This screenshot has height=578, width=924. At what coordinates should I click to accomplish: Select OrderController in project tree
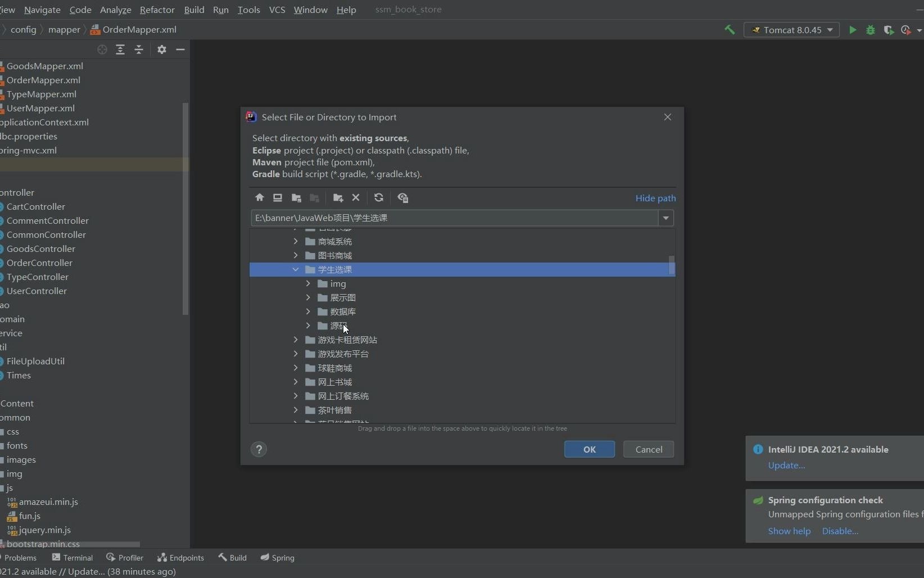(x=39, y=263)
